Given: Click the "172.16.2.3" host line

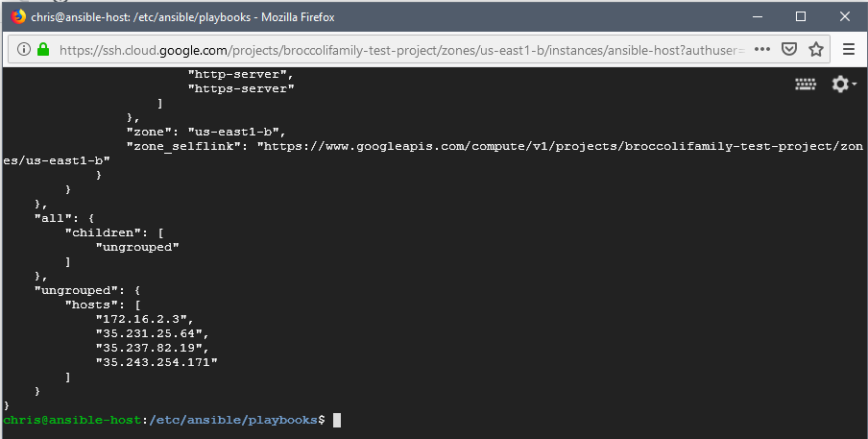Looking at the screenshot, I should pos(145,319).
